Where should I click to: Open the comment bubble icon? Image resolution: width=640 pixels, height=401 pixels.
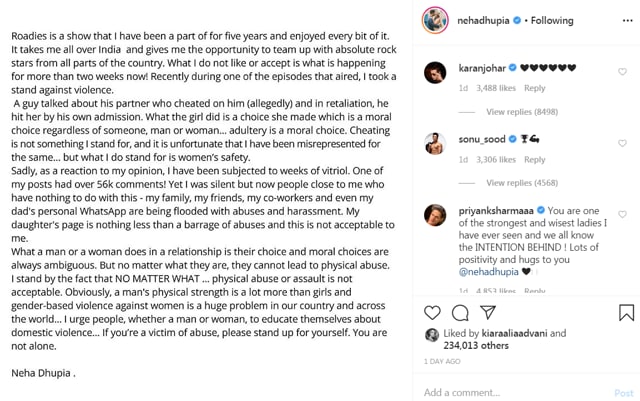(x=460, y=313)
